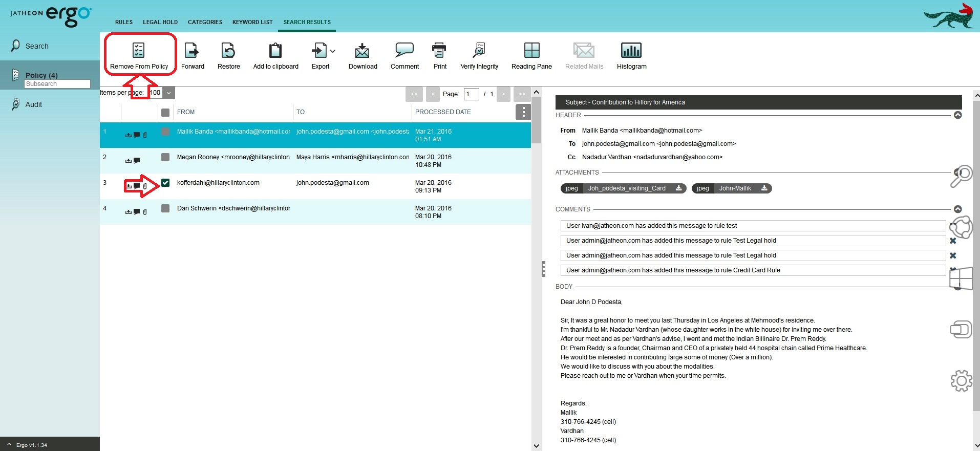Expand the Ergo v1.1.34 footer
Screen dimensions: 980x451
tap(9, 445)
